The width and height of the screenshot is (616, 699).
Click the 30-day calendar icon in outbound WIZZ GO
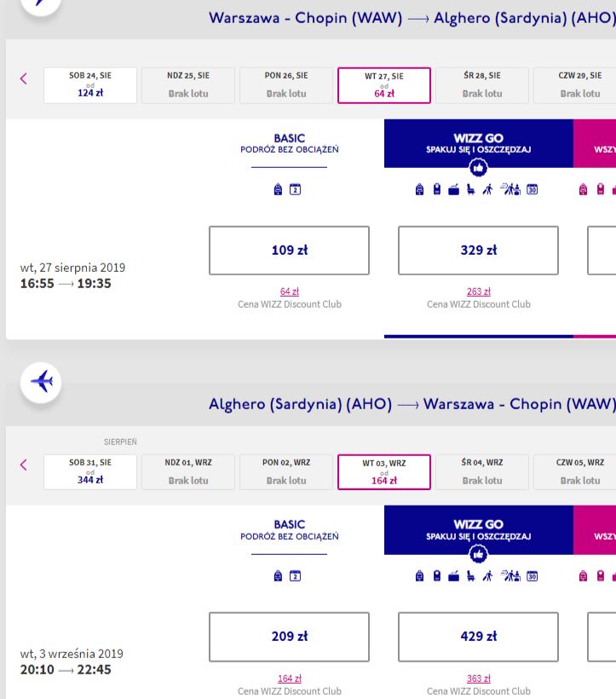[532, 189]
